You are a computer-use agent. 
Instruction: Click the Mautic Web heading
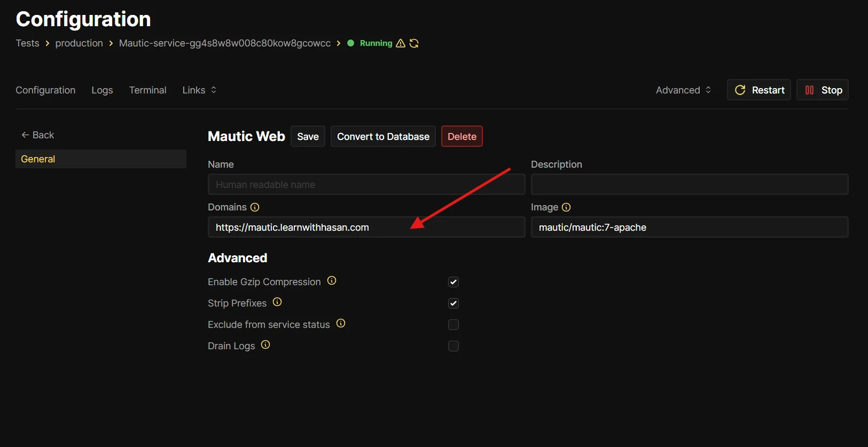point(246,137)
